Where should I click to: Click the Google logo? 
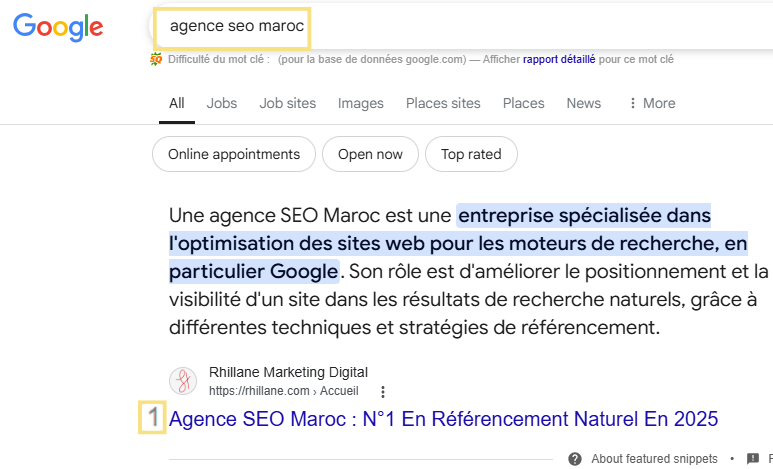tap(59, 27)
